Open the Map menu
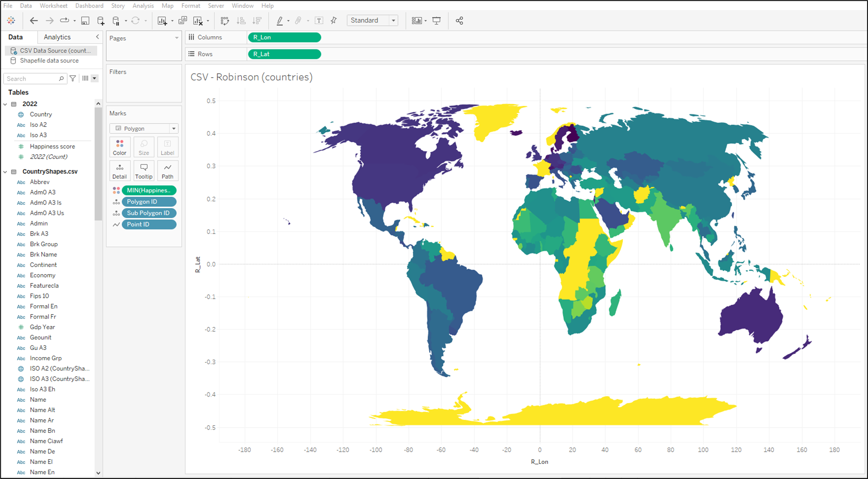The height and width of the screenshot is (479, 868). coord(167,6)
